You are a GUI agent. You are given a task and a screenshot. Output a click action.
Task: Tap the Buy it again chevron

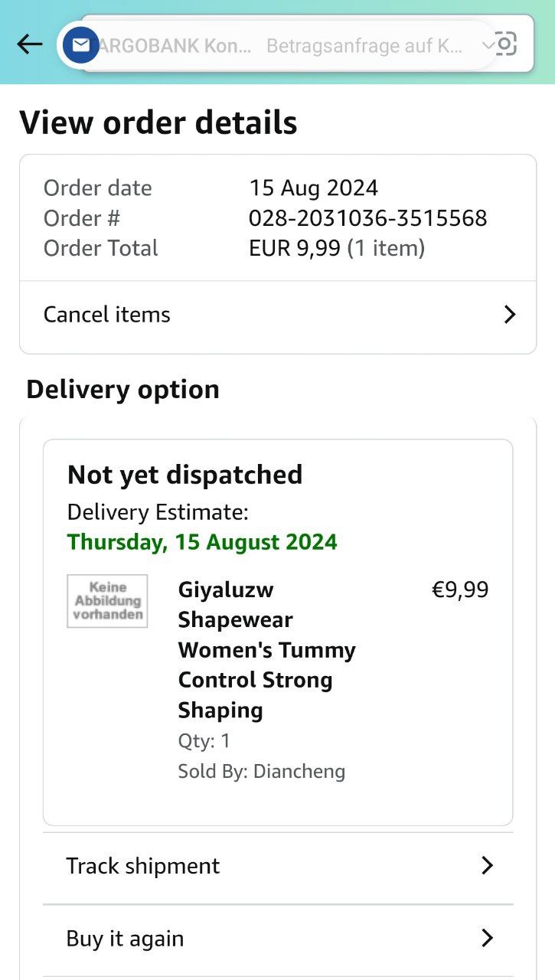tap(487, 938)
